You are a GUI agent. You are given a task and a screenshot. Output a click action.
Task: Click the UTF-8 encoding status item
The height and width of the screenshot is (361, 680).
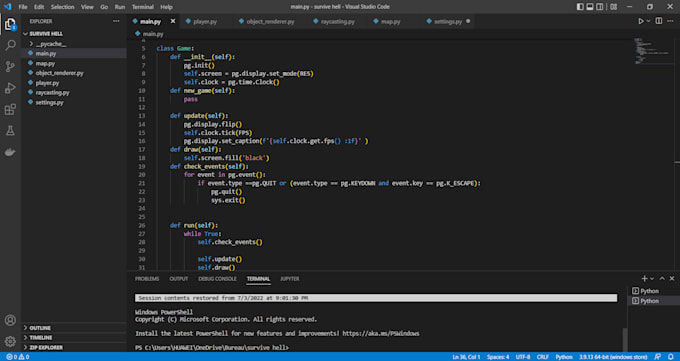tap(523, 357)
